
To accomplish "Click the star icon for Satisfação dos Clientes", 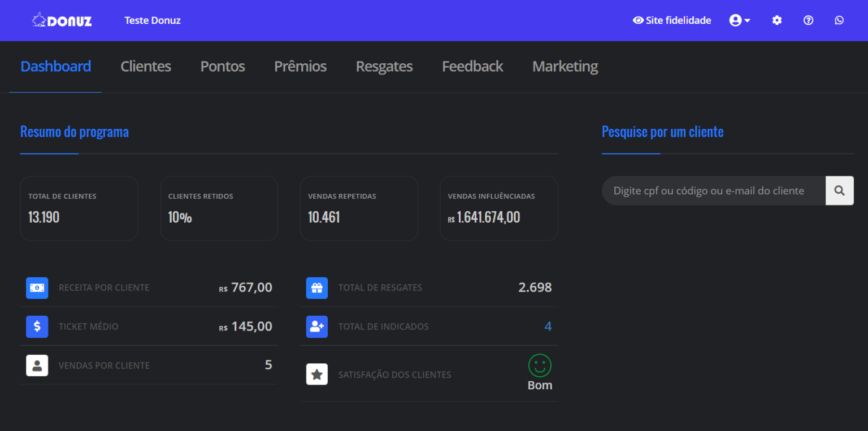I will [317, 374].
